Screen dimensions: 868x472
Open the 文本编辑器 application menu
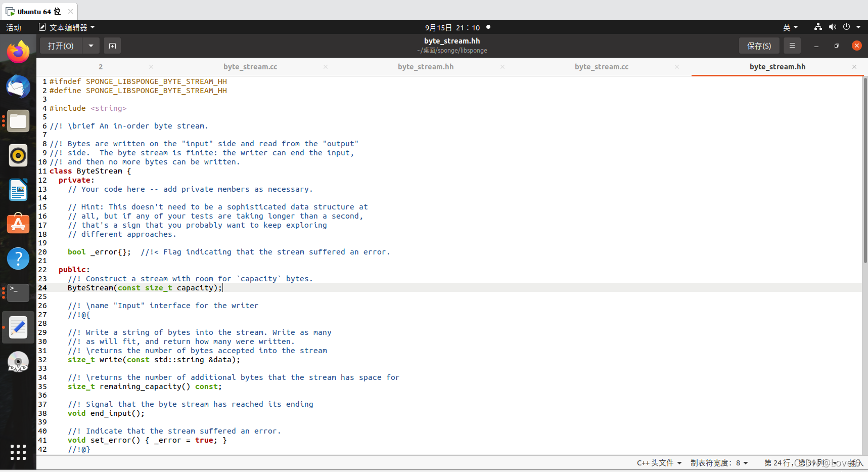tap(67, 27)
